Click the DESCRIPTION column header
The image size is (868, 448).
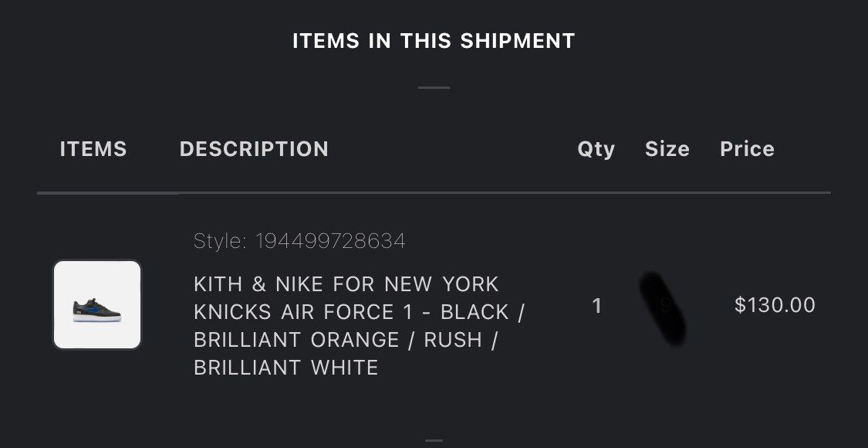click(254, 149)
